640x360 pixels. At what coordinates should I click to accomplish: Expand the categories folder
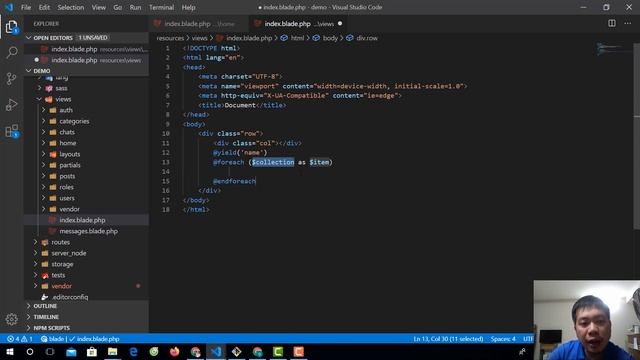tap(87, 121)
